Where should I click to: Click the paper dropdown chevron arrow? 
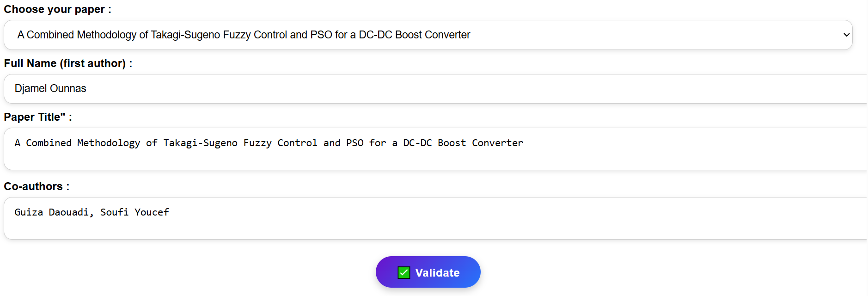point(846,35)
